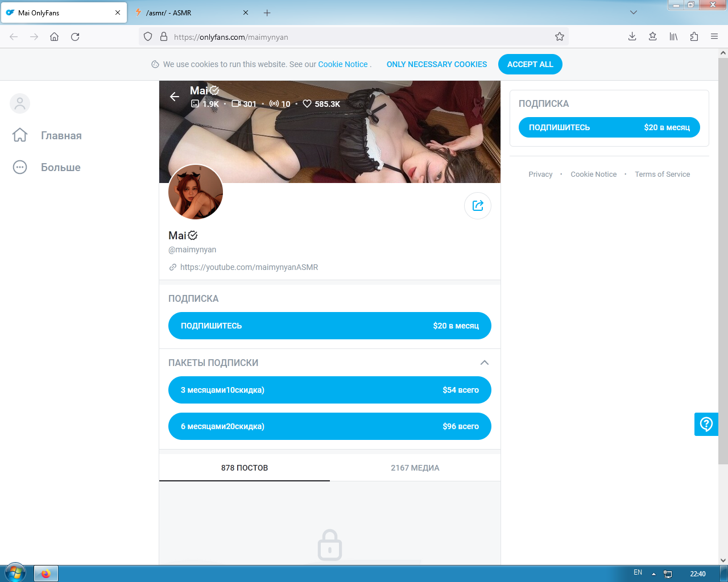728x582 pixels.
Task: Open the Windows Start menu
Action: click(15, 573)
